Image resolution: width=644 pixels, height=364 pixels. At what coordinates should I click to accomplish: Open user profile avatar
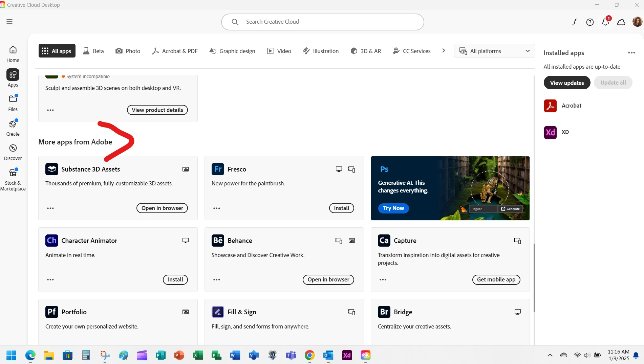[637, 22]
